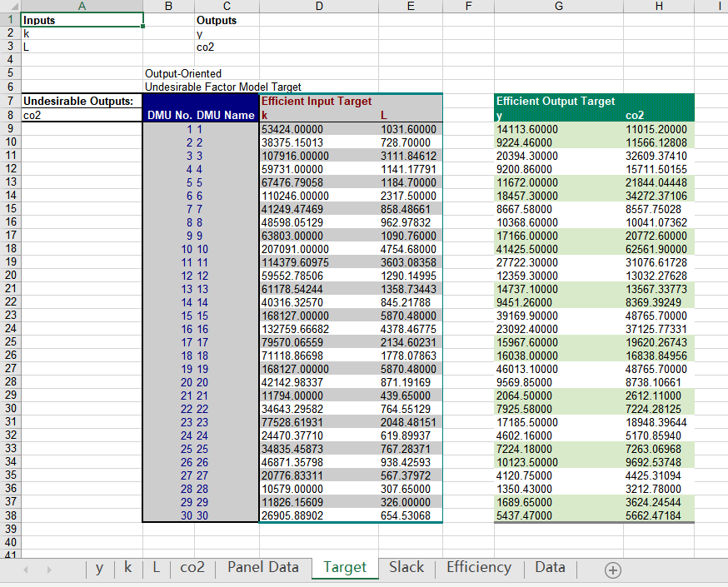The width and height of the screenshot is (728, 587).
Task: Select the Output-Oriented text cell
Action: pyautogui.click(x=183, y=74)
